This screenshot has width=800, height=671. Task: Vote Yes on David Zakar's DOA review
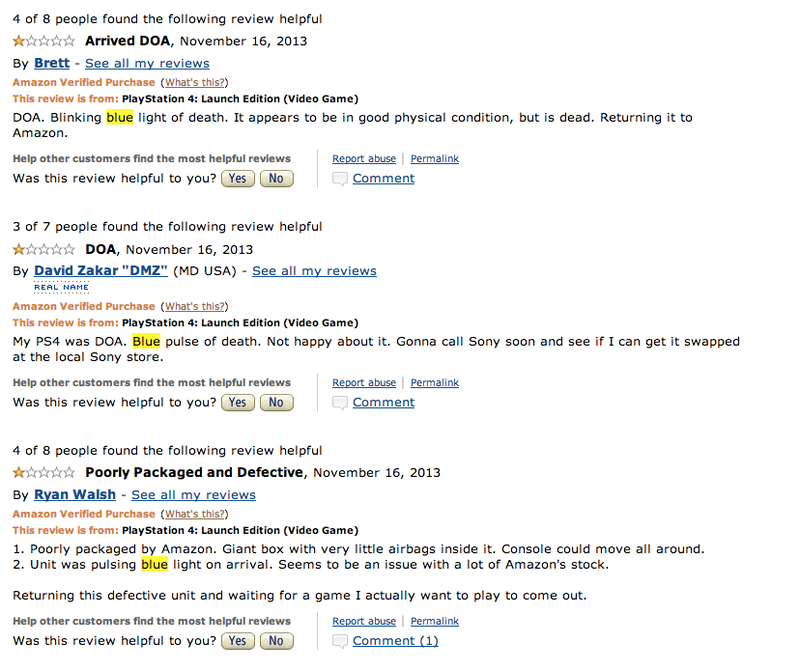tap(238, 403)
